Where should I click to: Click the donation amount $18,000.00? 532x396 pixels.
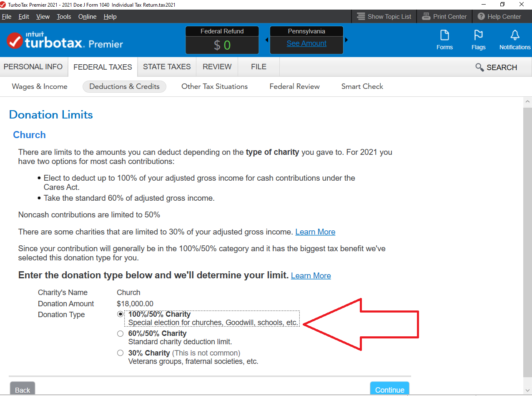click(135, 304)
